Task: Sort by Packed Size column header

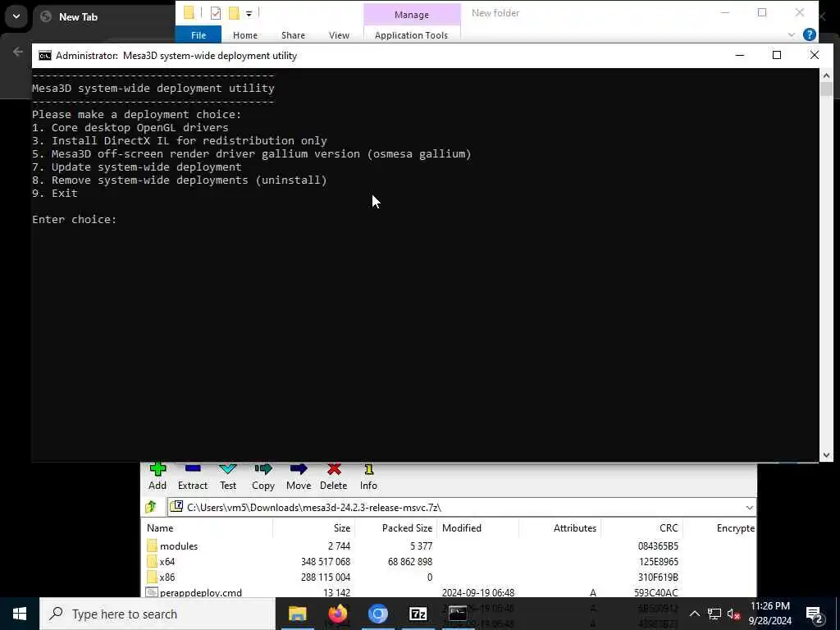Action: pyautogui.click(x=396, y=527)
